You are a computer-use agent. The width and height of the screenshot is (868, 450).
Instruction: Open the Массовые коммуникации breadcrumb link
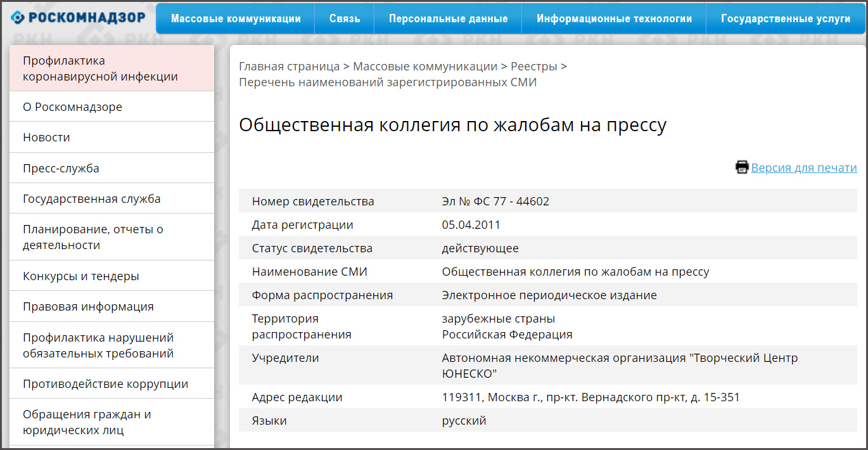pos(425,66)
